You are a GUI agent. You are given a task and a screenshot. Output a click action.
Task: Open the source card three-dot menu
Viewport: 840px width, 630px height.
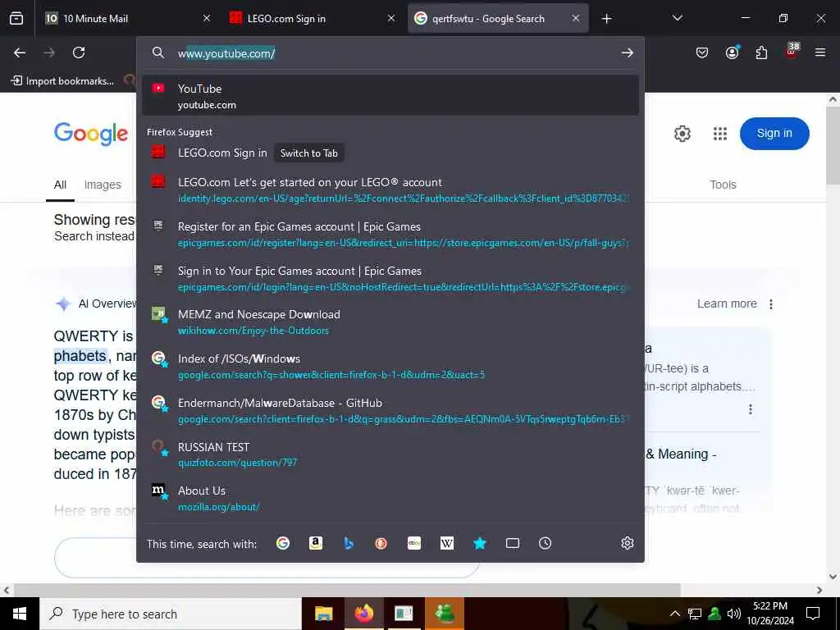pyautogui.click(x=751, y=409)
